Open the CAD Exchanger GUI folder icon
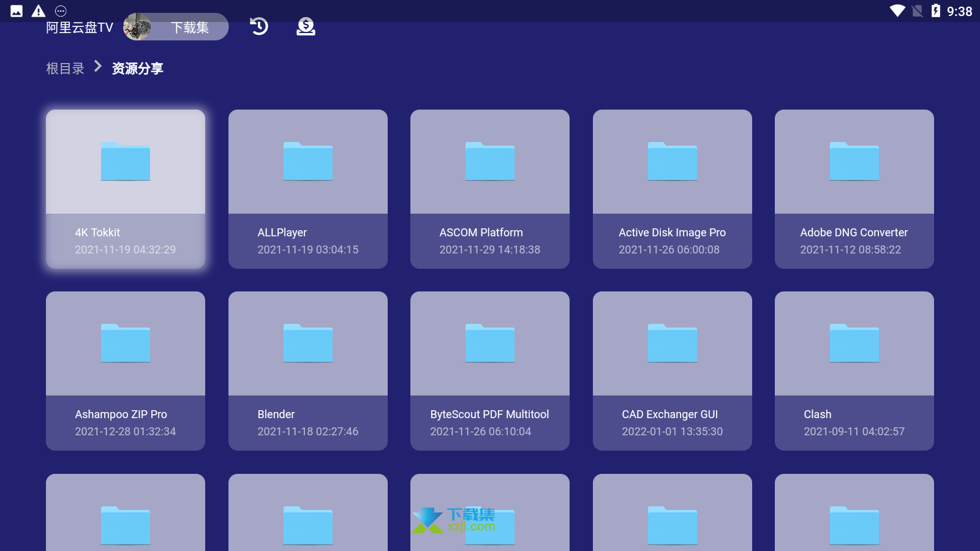The height and width of the screenshot is (551, 980). coord(673,343)
